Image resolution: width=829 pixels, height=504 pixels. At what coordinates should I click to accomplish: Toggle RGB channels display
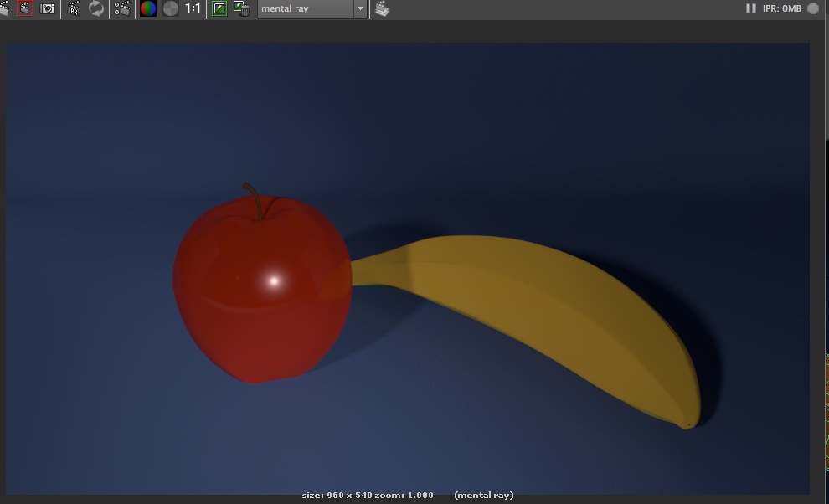pos(148,8)
